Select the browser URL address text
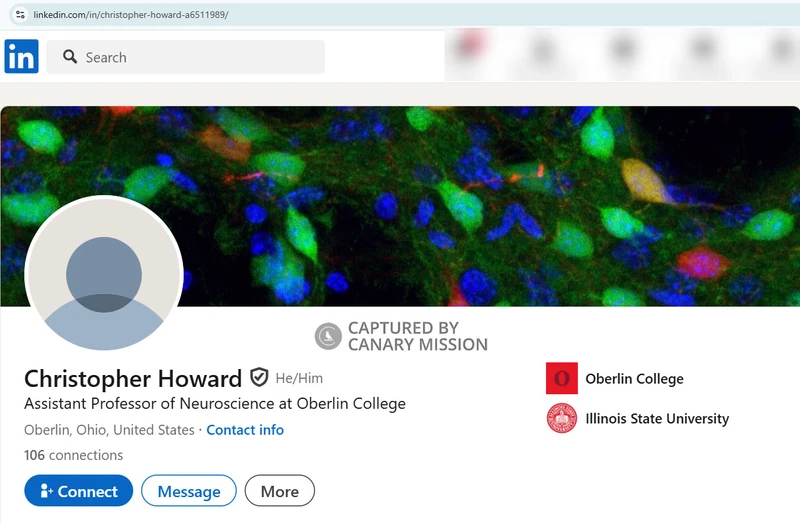This screenshot has width=800, height=523. tap(131, 15)
